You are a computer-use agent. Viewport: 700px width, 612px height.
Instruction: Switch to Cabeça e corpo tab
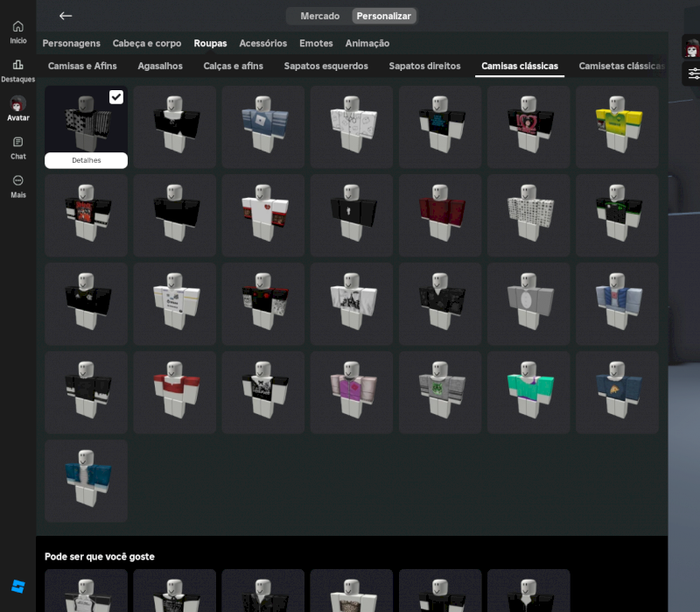[x=147, y=43]
